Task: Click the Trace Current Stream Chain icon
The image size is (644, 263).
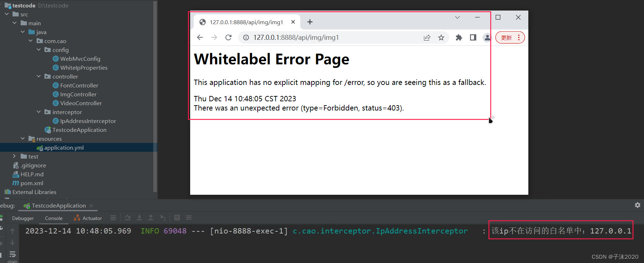Action: pos(189,218)
